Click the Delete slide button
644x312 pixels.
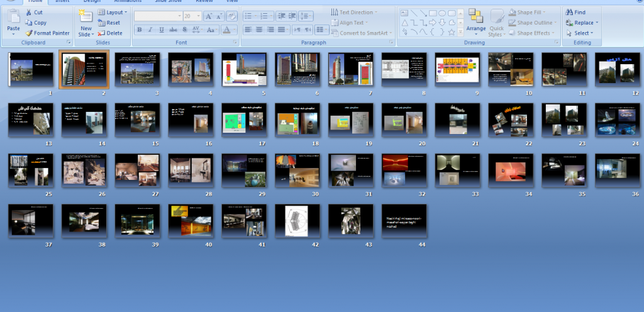click(x=109, y=33)
